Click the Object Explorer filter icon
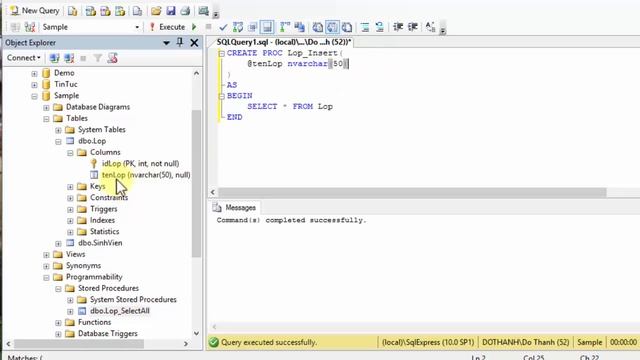The image size is (640, 360). [98, 58]
